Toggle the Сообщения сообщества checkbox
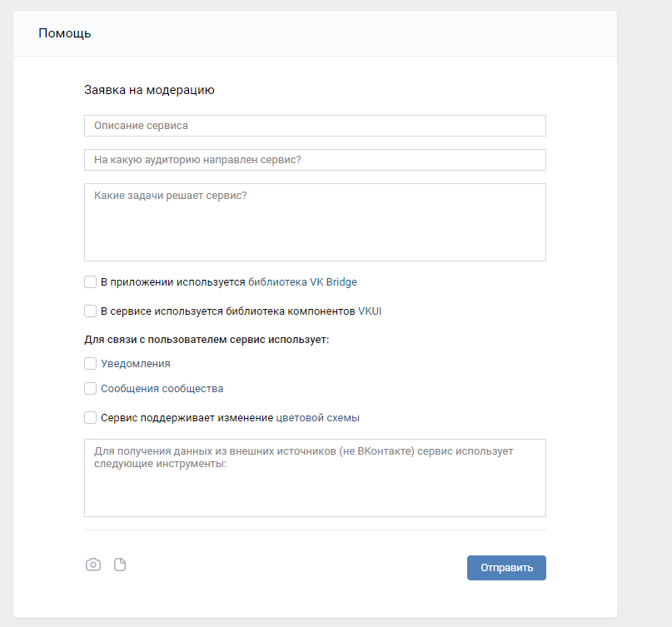 pos(91,389)
